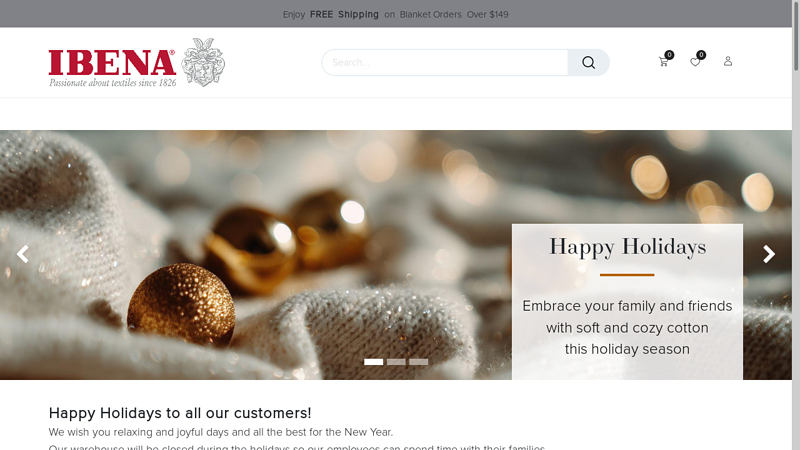Focus the Search text field

click(x=445, y=62)
